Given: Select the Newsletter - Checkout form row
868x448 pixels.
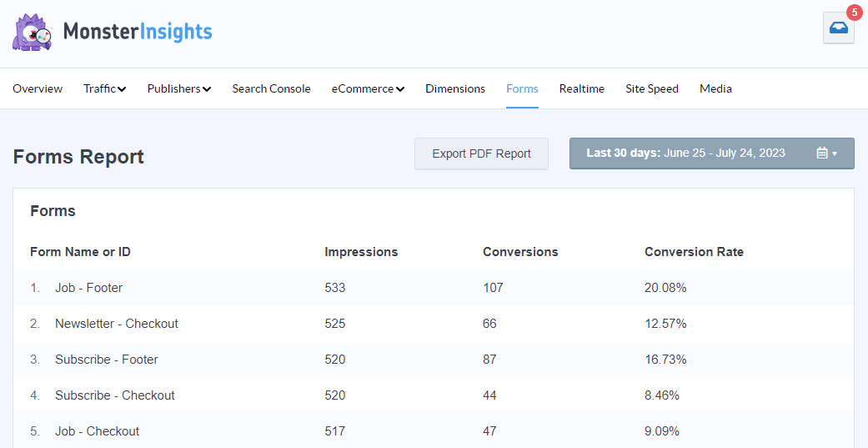Looking at the screenshot, I should (116, 324).
